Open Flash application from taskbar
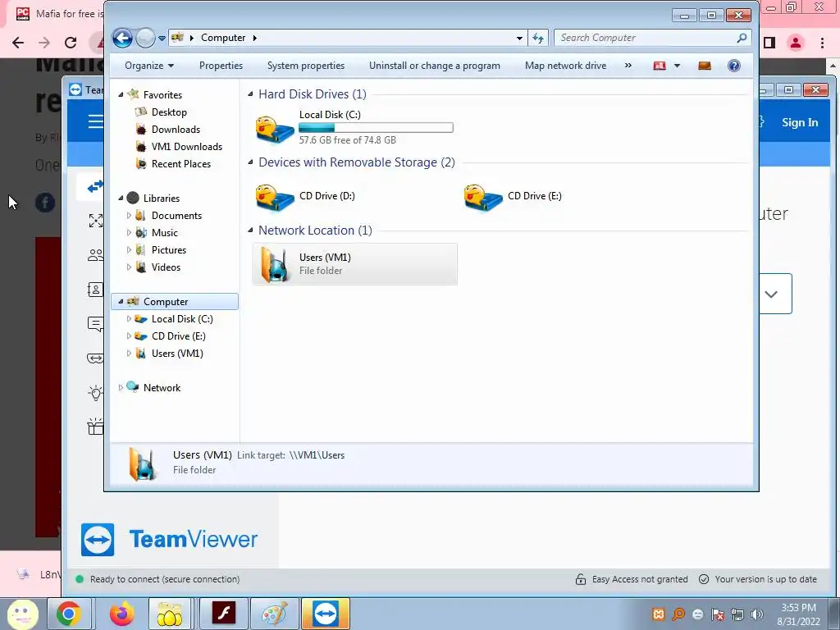 click(x=223, y=614)
